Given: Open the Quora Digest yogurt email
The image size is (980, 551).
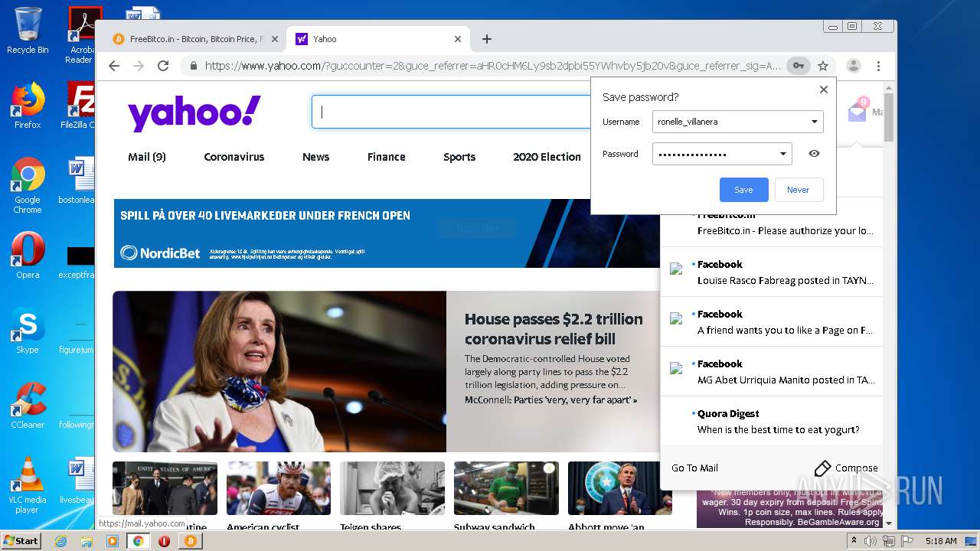Looking at the screenshot, I should pyautogui.click(x=772, y=422).
